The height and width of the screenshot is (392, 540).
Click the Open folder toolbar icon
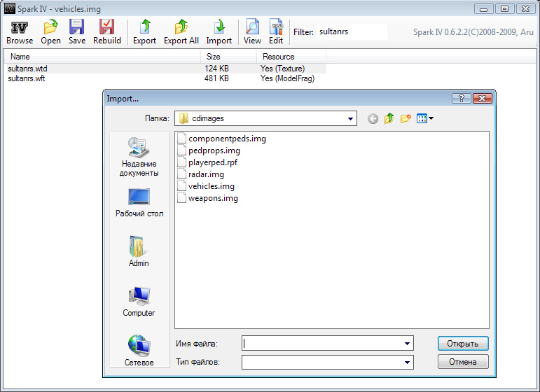(x=50, y=28)
